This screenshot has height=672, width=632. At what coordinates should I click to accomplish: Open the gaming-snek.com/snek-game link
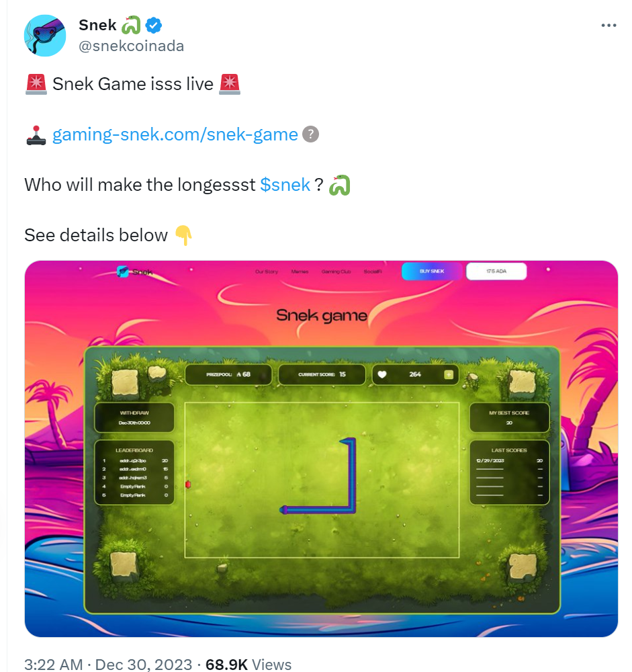pos(175,134)
